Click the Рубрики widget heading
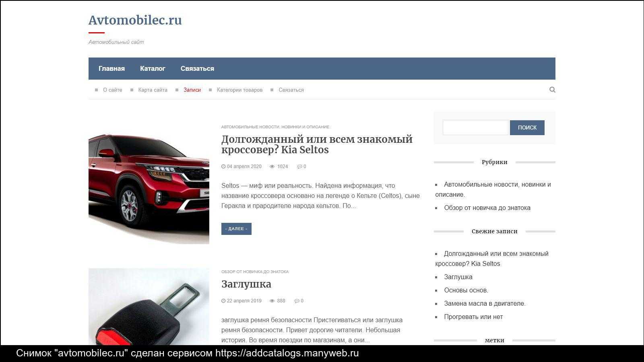 tap(494, 162)
